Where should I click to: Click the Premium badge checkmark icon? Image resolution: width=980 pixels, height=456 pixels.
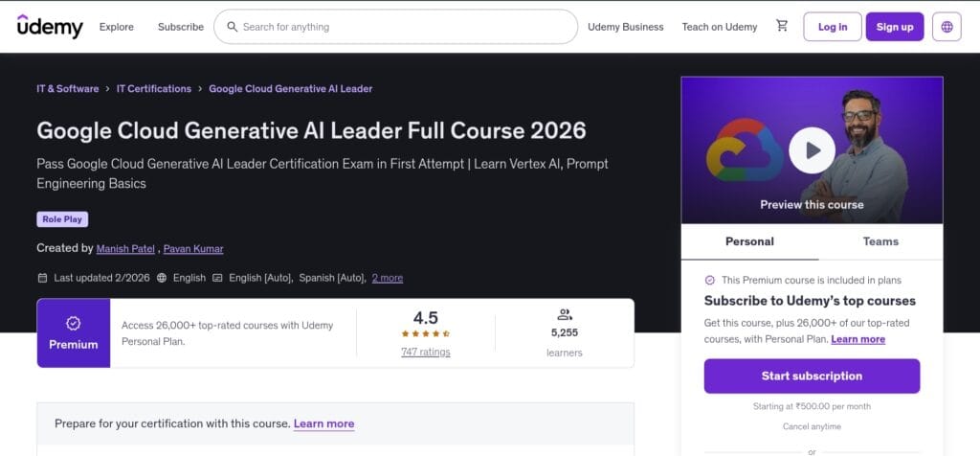tap(73, 323)
